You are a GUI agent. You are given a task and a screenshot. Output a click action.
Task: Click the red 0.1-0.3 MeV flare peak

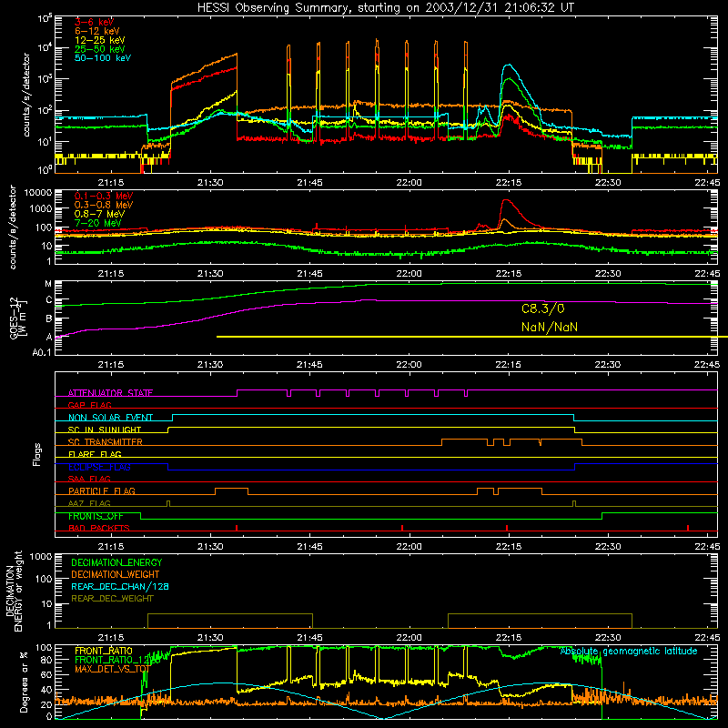coord(506,200)
